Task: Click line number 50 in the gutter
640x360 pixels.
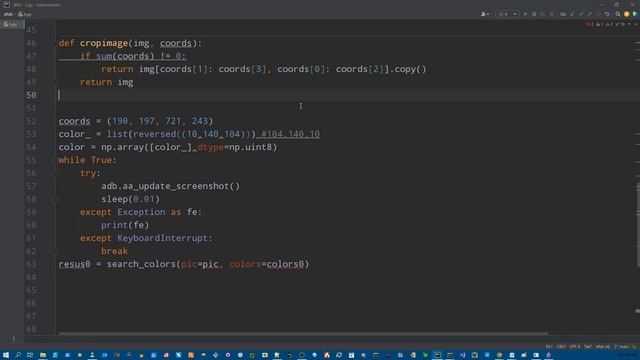Action: pyautogui.click(x=31, y=95)
